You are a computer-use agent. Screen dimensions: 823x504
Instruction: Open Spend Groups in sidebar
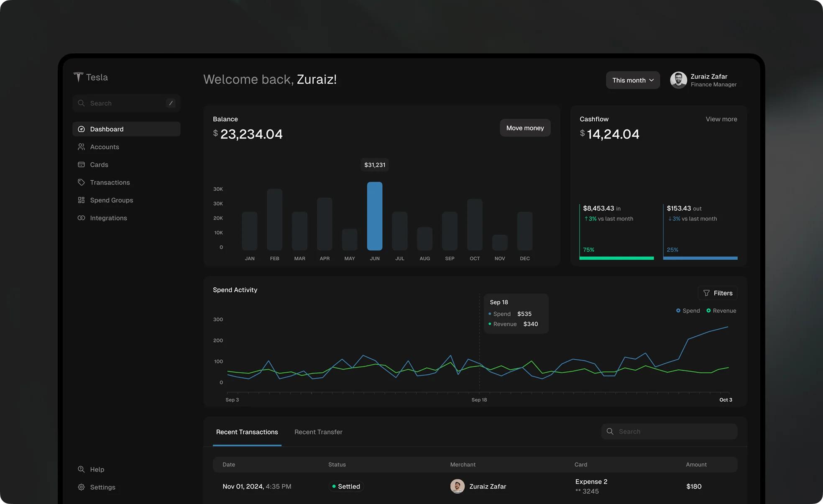(111, 200)
